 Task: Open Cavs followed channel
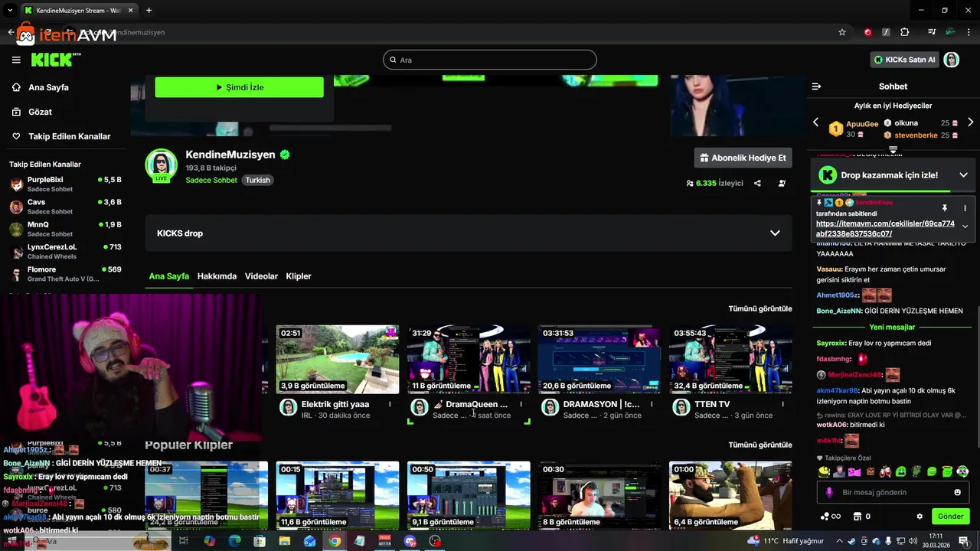click(65, 207)
